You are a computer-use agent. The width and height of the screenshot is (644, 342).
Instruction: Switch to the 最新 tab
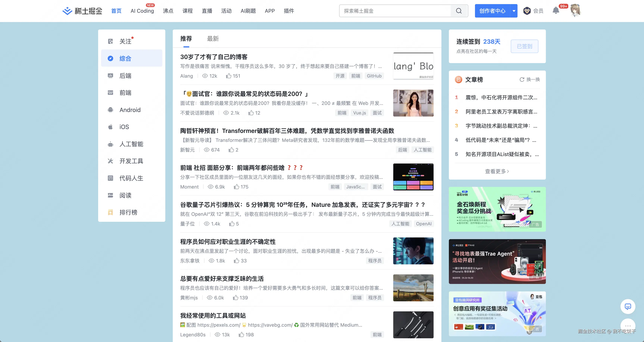[213, 39]
